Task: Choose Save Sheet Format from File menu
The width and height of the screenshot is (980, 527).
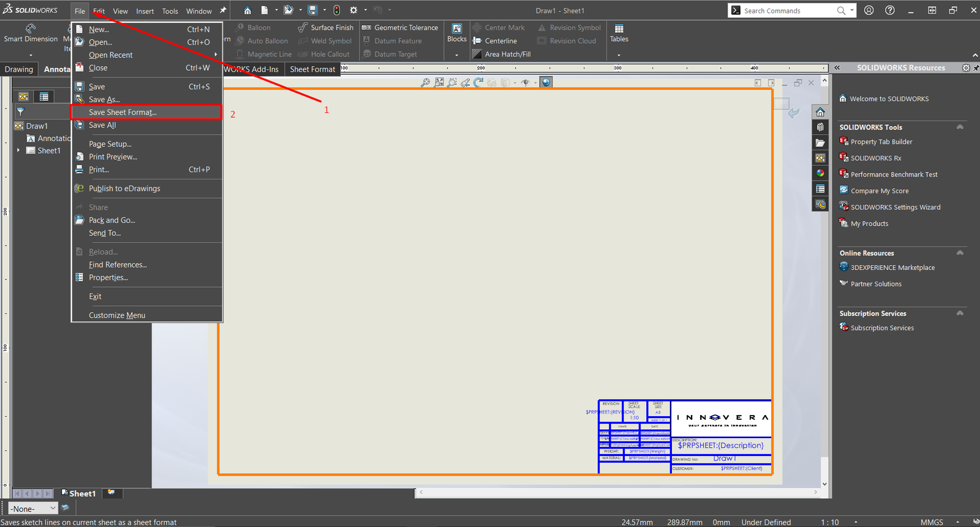Action: (123, 113)
